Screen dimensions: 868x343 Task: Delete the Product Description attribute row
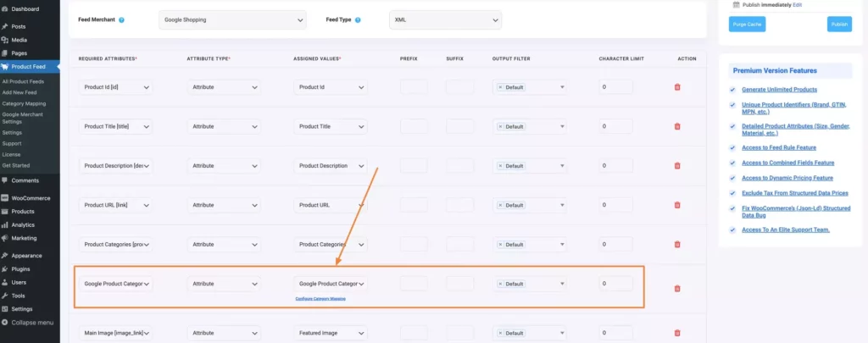click(677, 166)
